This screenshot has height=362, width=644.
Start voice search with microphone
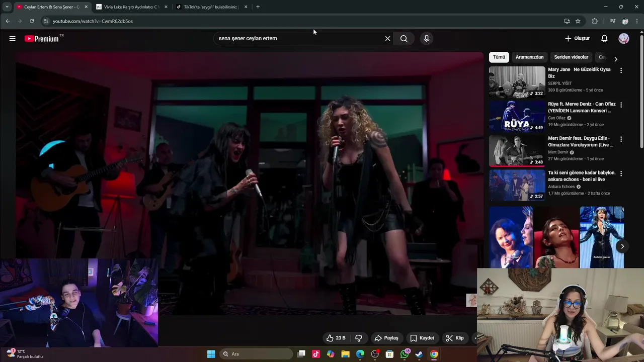(x=427, y=38)
